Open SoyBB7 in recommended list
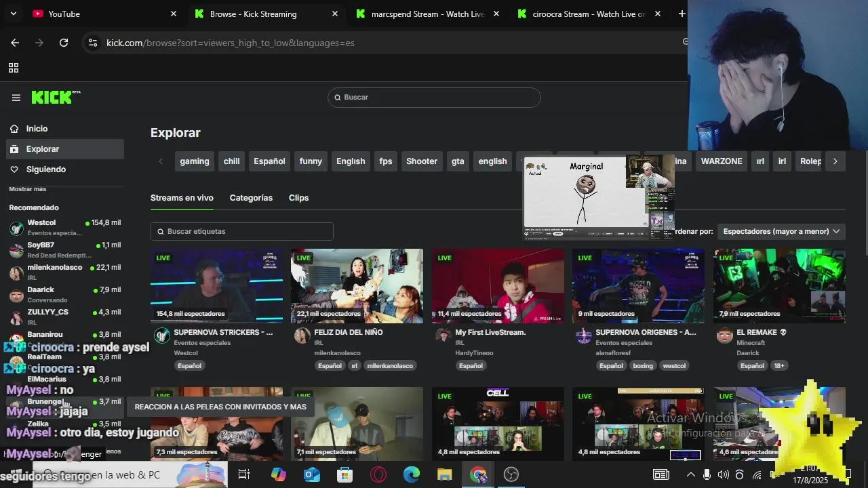Image resolution: width=868 pixels, height=488 pixels. 65,250
